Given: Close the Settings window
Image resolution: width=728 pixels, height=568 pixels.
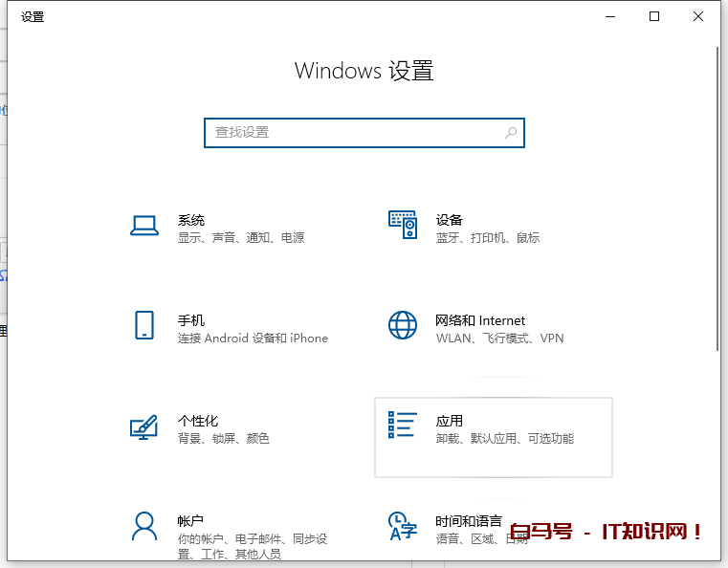Looking at the screenshot, I should pos(697,16).
